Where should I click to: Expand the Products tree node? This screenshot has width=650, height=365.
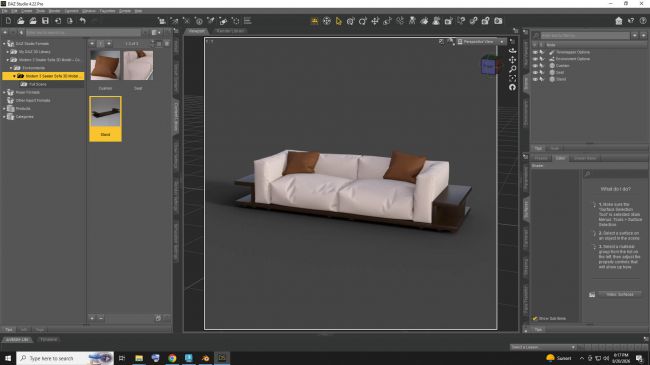pos(5,109)
